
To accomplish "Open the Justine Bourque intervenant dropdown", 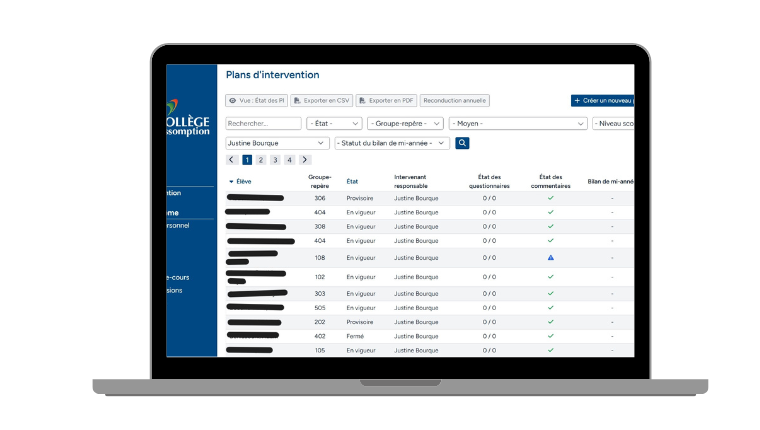I will point(277,143).
